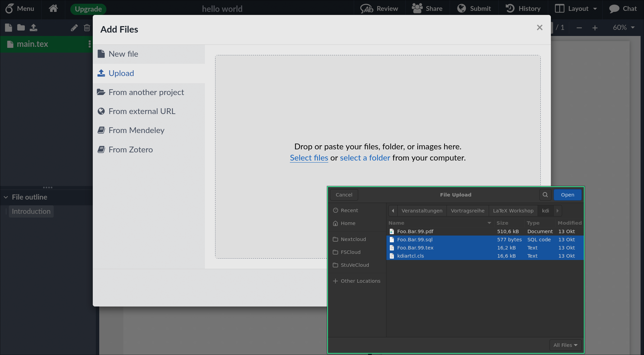This screenshot has height=355, width=644.
Task: Open the 60% zoom dropdown
Action: (624, 27)
